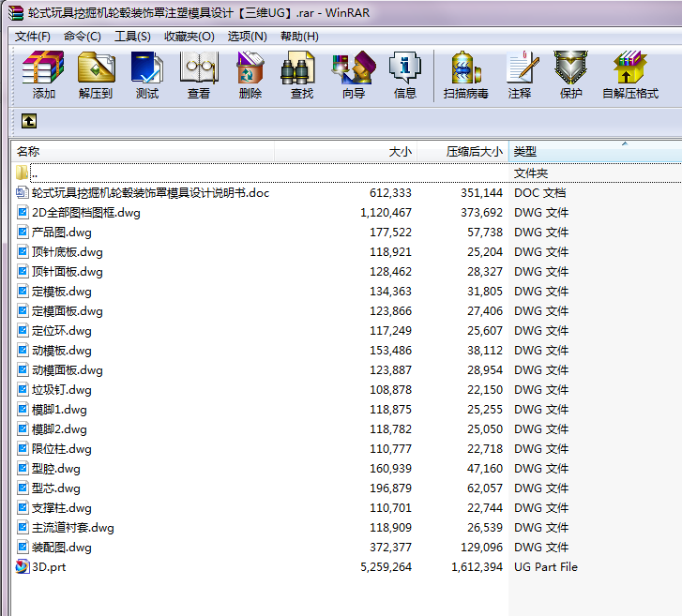Click the Comment (注释) toolbar icon
Screen dimensions: 682x616
tap(523, 67)
